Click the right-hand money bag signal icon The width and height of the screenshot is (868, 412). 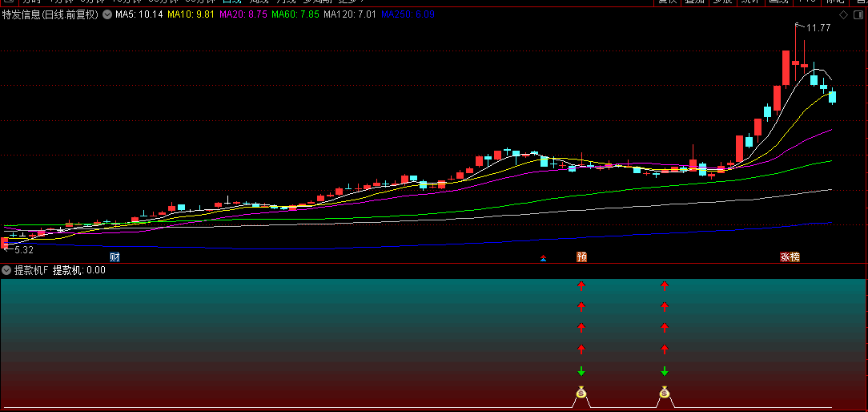(665, 393)
